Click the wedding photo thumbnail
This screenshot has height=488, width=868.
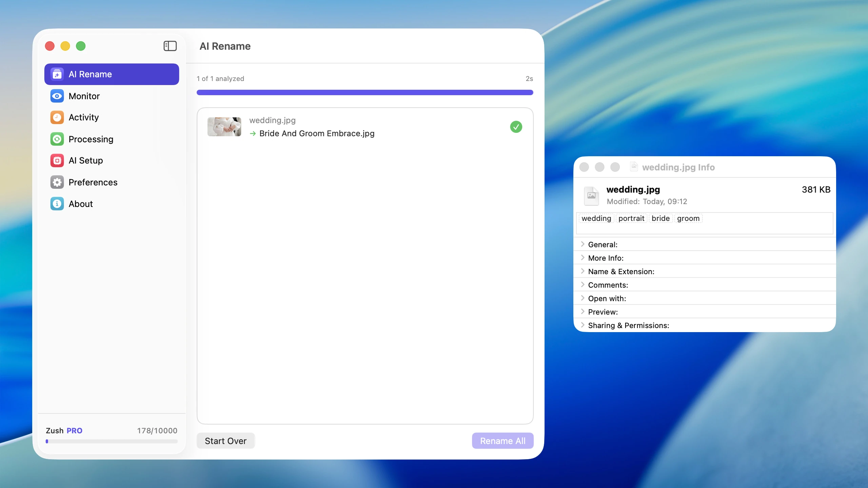coord(224,127)
